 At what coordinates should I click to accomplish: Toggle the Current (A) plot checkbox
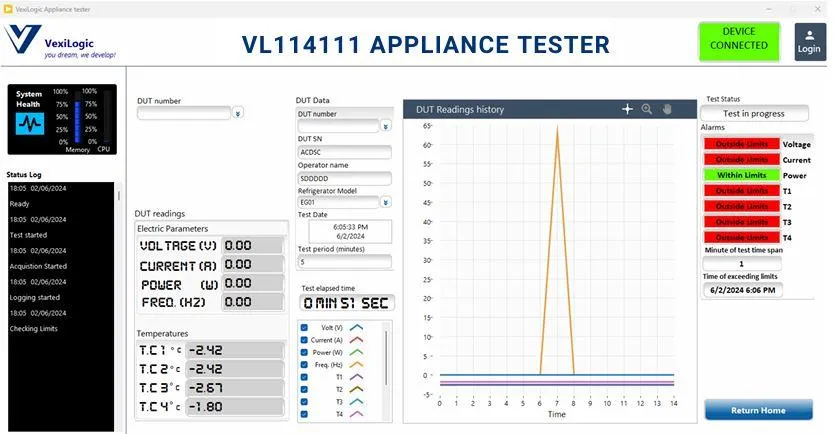[x=304, y=339]
